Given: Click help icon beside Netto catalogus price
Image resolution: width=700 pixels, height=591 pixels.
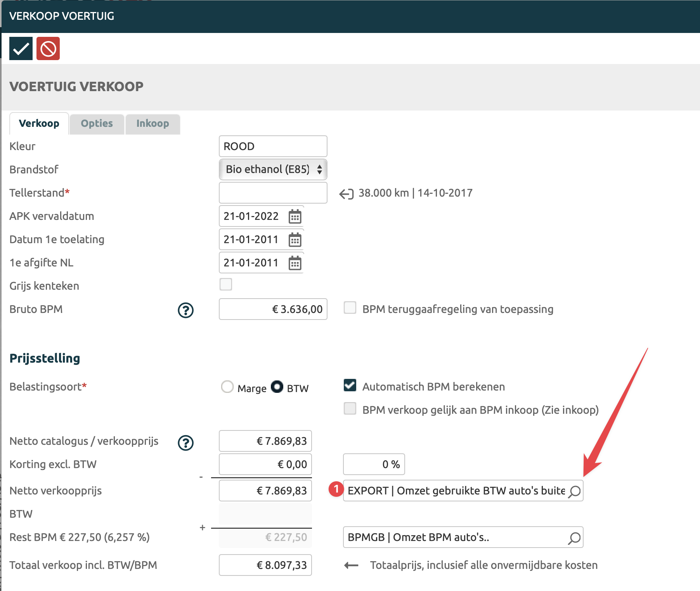Looking at the screenshot, I should pyautogui.click(x=185, y=442).
